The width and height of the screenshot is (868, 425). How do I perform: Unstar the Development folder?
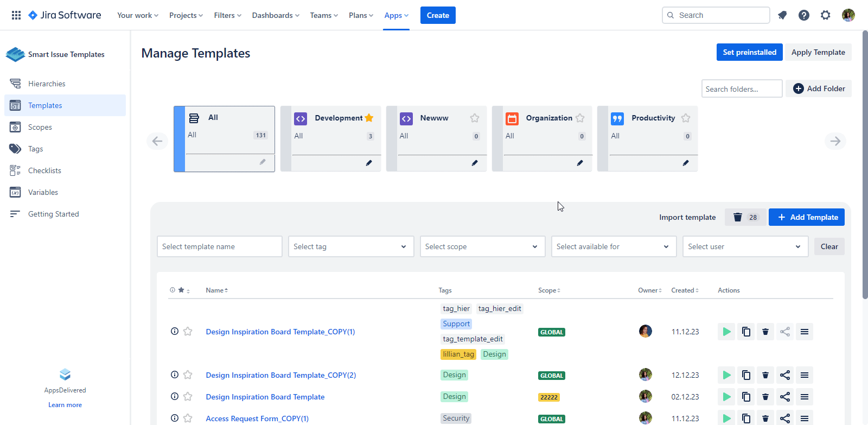369,118
